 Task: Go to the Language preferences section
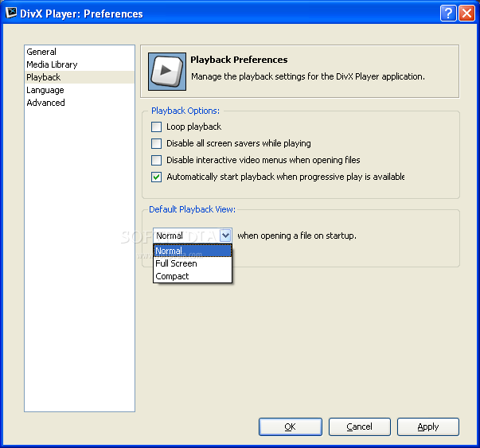[80, 90]
